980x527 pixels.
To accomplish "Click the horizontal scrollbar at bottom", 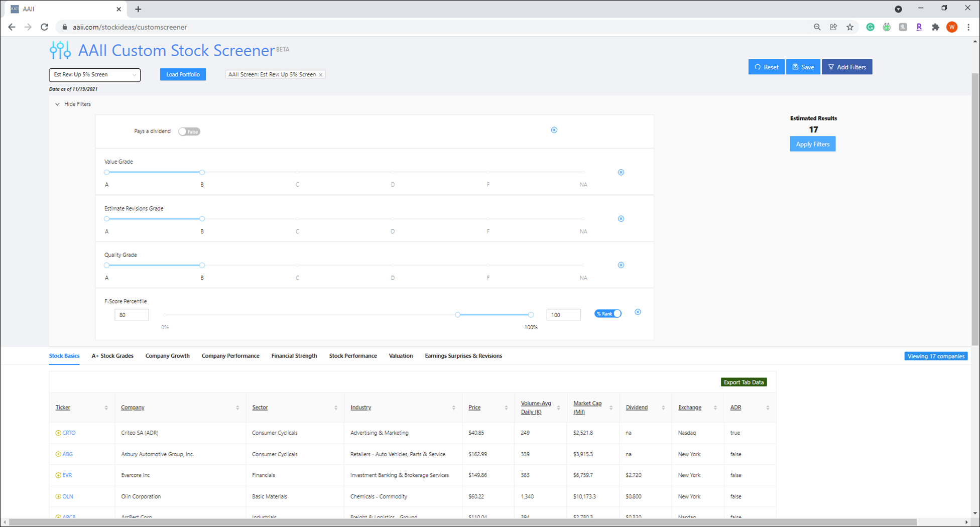I will point(463,522).
